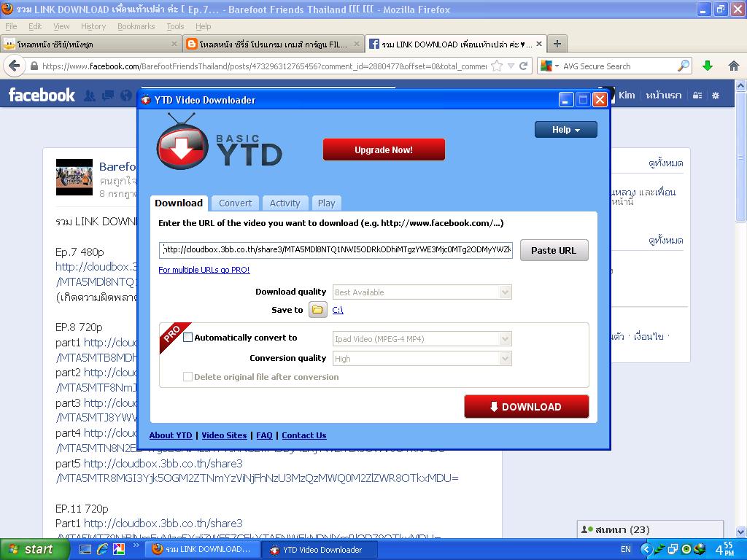Open Firefox File menu

click(x=11, y=26)
